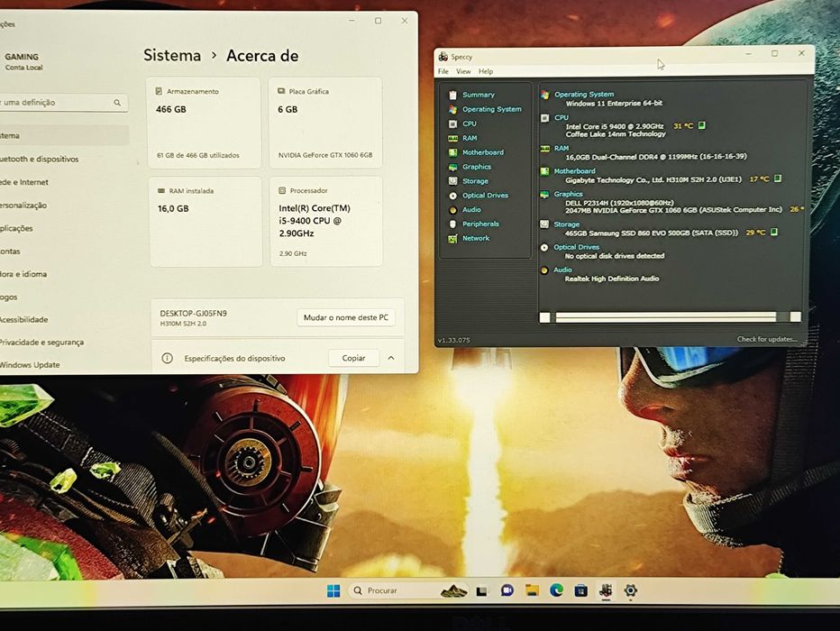Open Hora e idioma in Settings
Image resolution: width=840 pixels, height=631 pixels.
click(23, 274)
